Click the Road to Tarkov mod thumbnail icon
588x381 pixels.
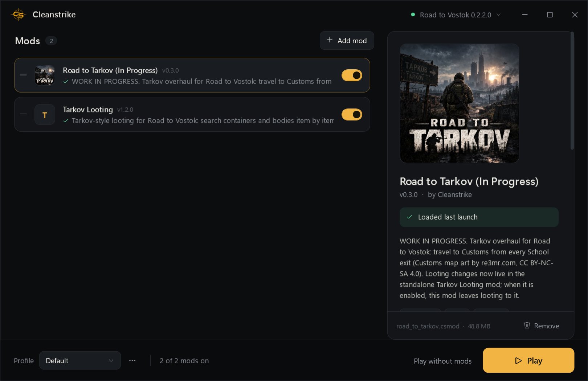click(x=45, y=75)
